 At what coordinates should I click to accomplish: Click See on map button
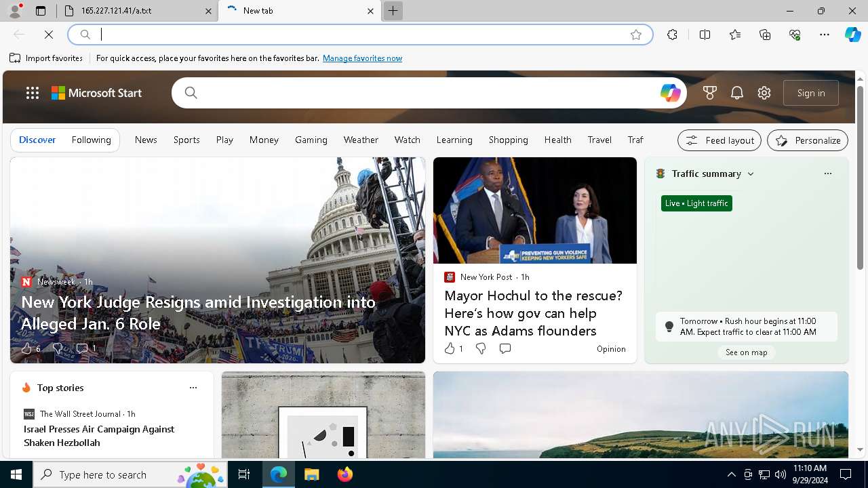tap(746, 352)
